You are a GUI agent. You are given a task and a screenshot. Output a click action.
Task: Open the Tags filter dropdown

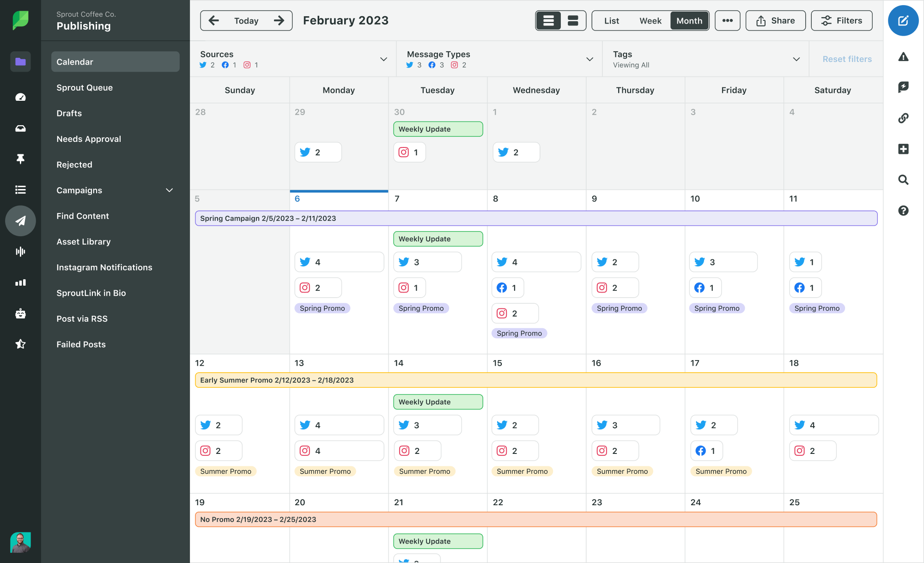tap(796, 59)
